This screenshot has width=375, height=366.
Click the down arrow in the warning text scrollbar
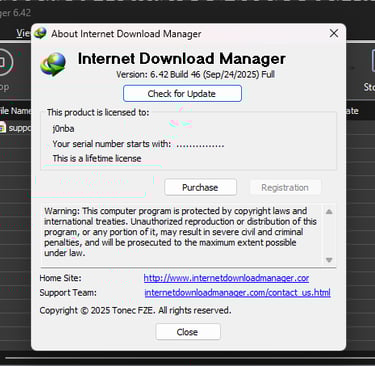[x=329, y=260]
